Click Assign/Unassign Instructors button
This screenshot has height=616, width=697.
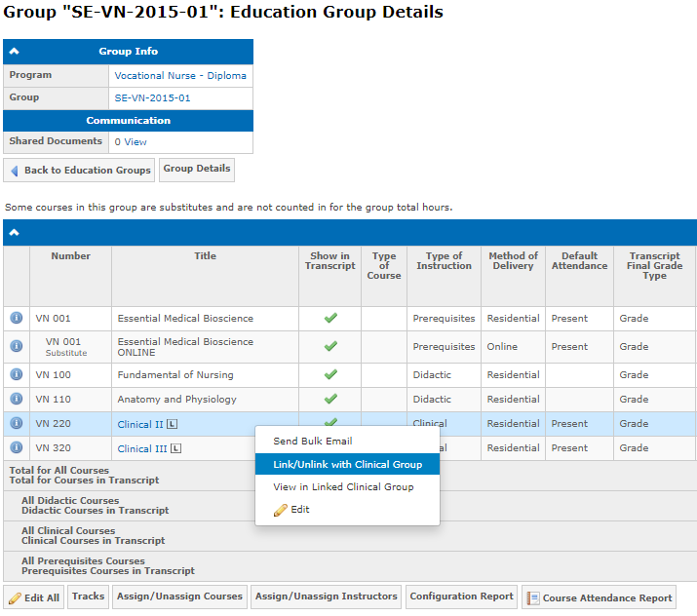[326, 597]
